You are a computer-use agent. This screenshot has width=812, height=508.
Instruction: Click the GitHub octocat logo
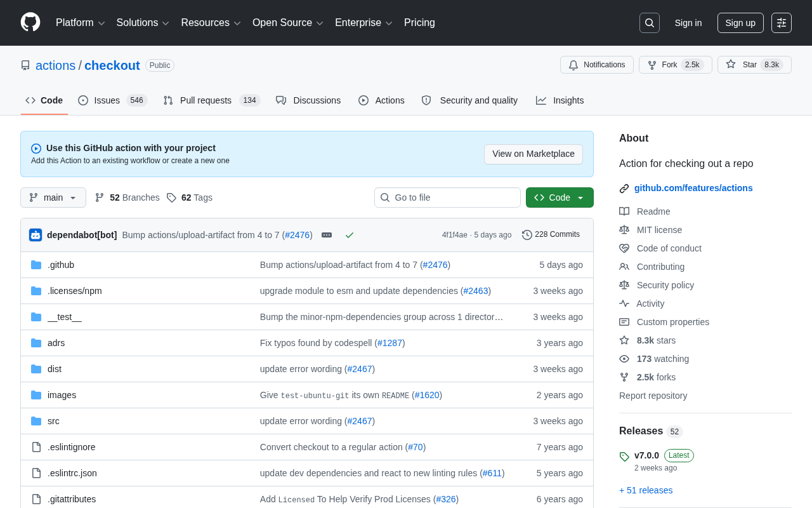30,22
